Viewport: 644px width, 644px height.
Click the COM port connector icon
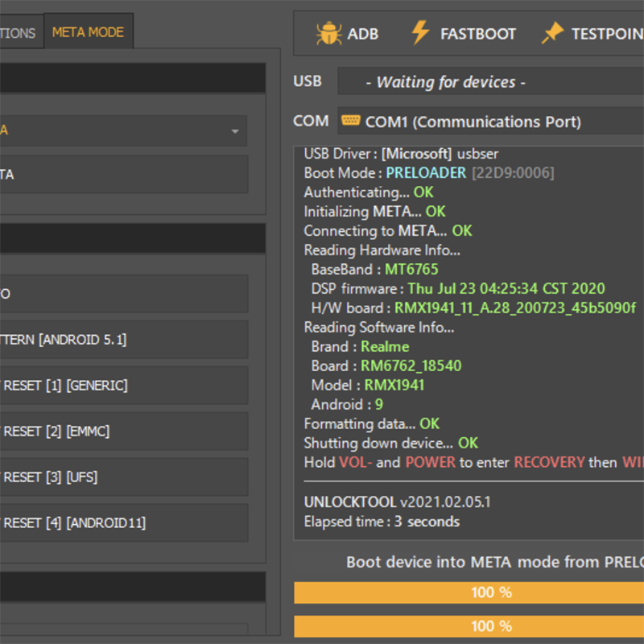[x=351, y=120]
